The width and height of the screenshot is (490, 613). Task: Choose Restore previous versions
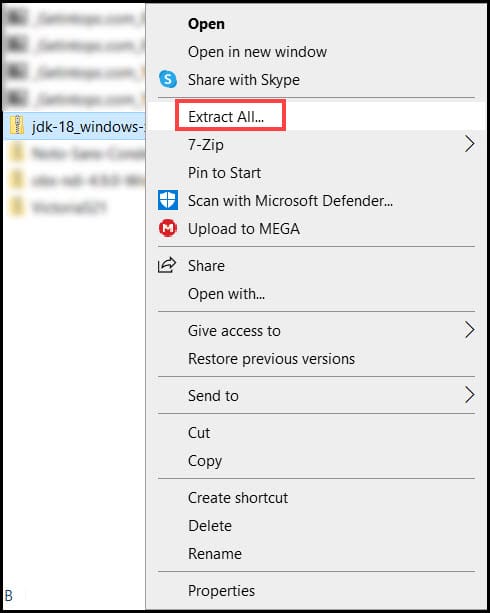point(271,359)
